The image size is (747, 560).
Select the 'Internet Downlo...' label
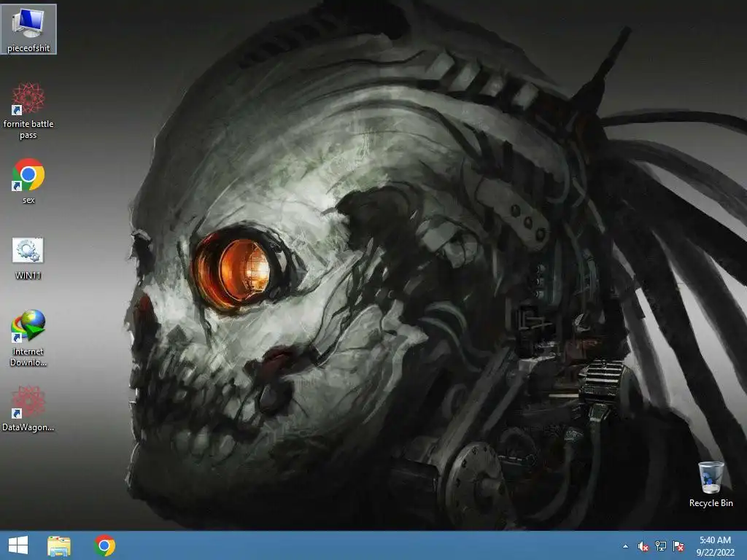(28, 357)
